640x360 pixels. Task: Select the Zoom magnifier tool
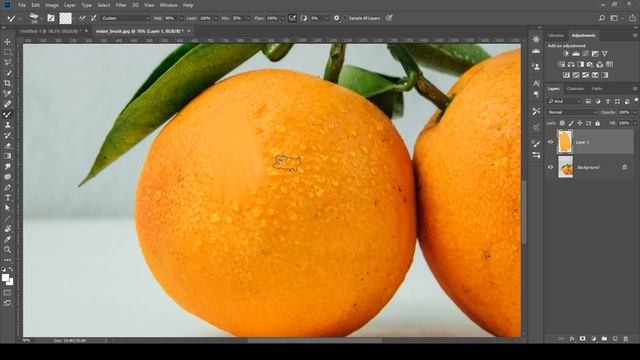(7, 249)
